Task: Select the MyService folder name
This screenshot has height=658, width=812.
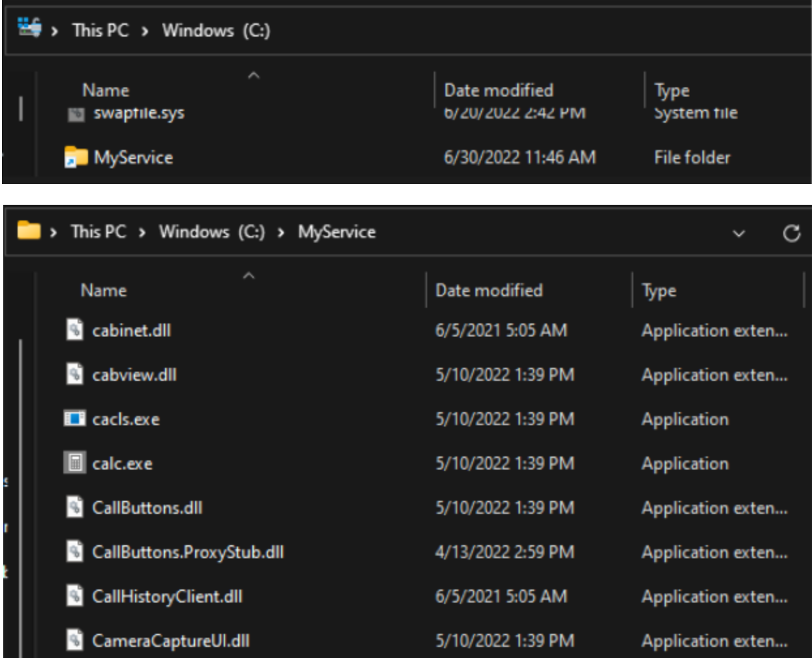Action: tap(133, 158)
